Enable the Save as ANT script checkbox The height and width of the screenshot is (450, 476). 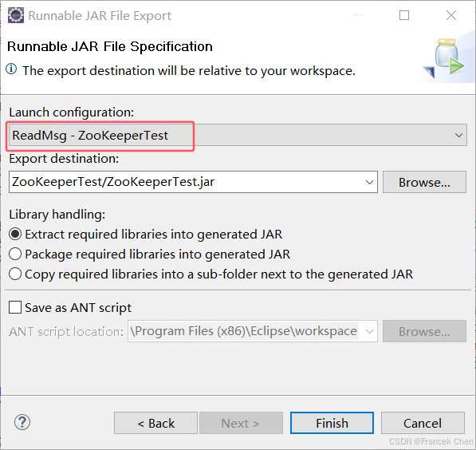(x=15, y=307)
